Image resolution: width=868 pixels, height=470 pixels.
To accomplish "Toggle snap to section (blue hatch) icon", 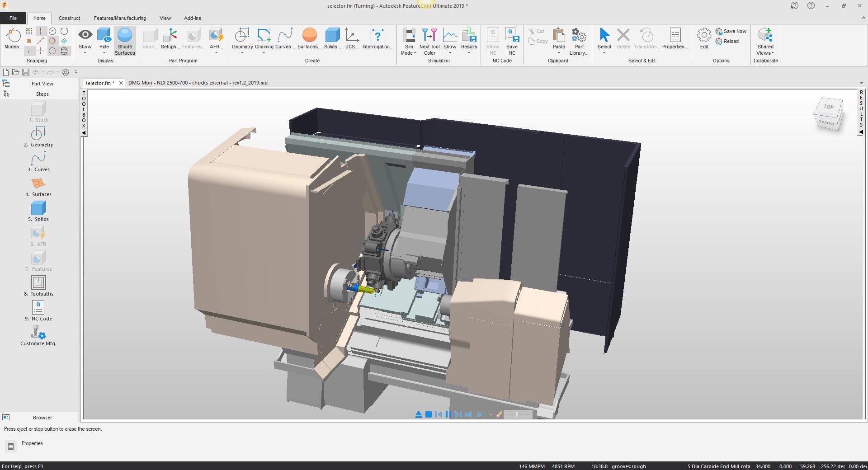I will tap(64, 41).
